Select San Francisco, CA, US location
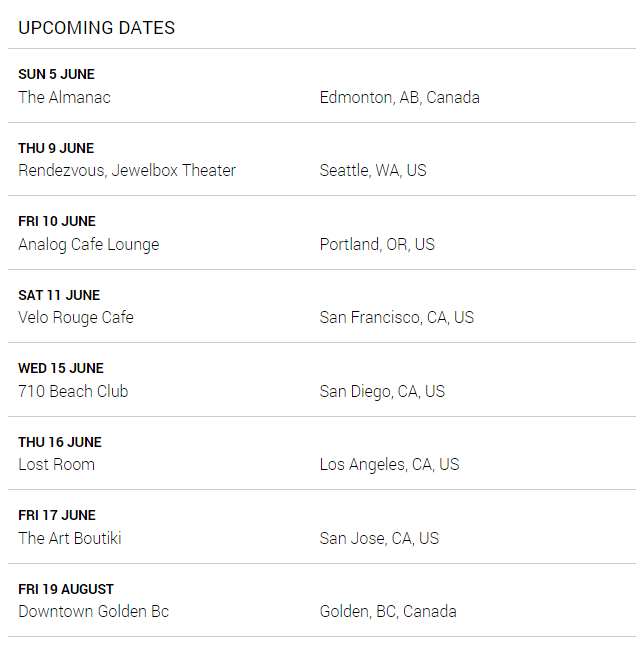The width and height of the screenshot is (636, 656). 397,317
